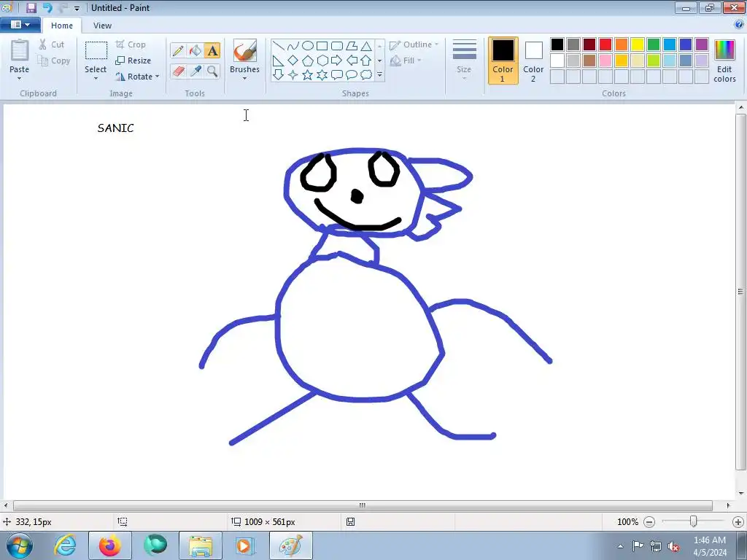747x560 pixels.
Task: Open Paint Help question mark icon
Action: [739, 24]
